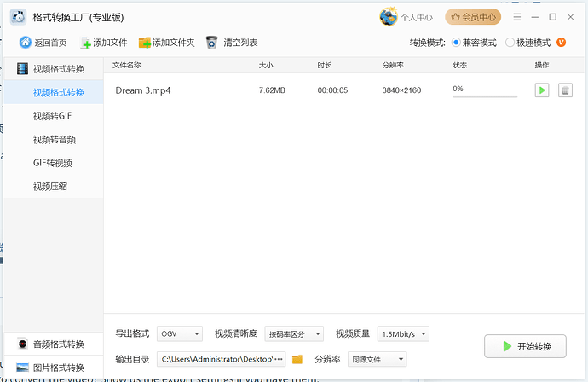Open the 视频质量 1.5Mbit/s dropdown
This screenshot has width=588, height=382.
[403, 333]
